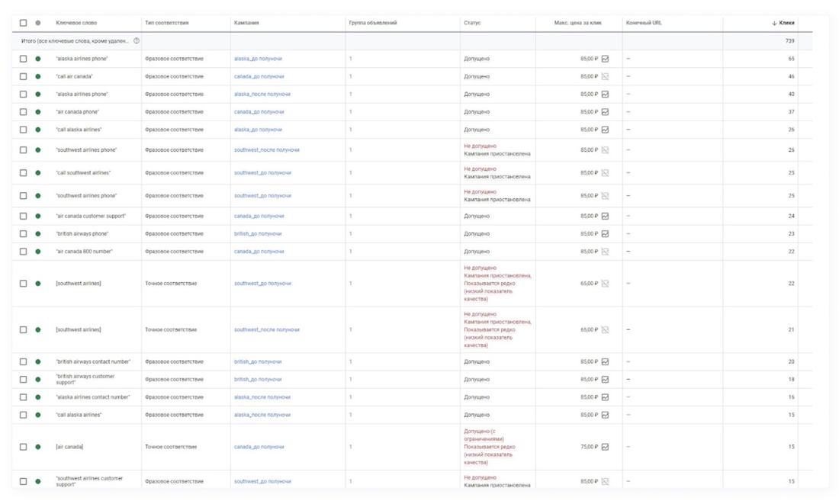
Task: Sort by Конечный URL column header
Action: 644,23
